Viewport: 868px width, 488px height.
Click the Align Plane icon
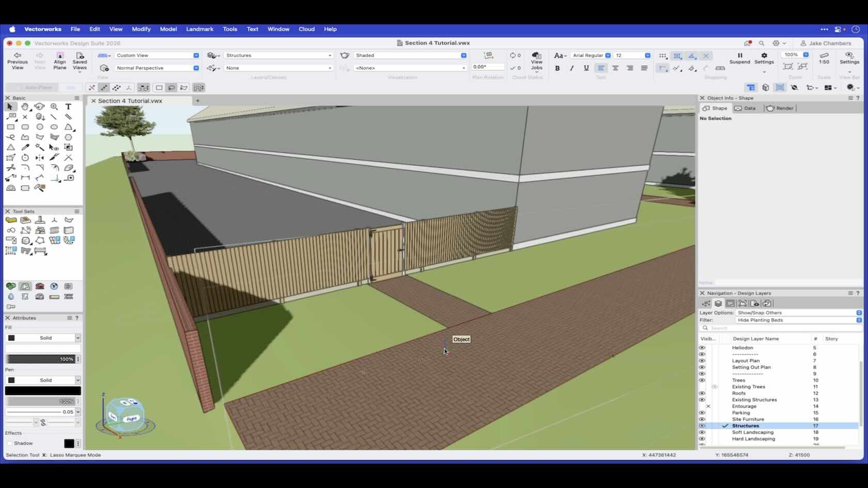coord(60,60)
